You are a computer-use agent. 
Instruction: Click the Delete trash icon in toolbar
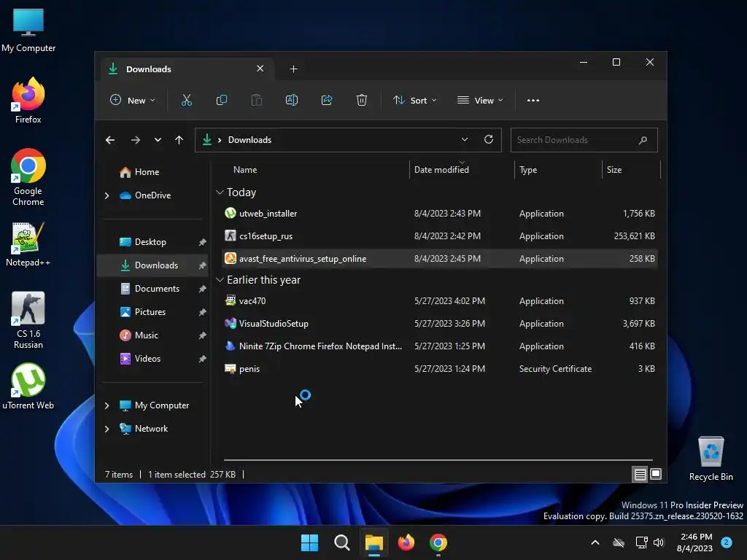(362, 100)
